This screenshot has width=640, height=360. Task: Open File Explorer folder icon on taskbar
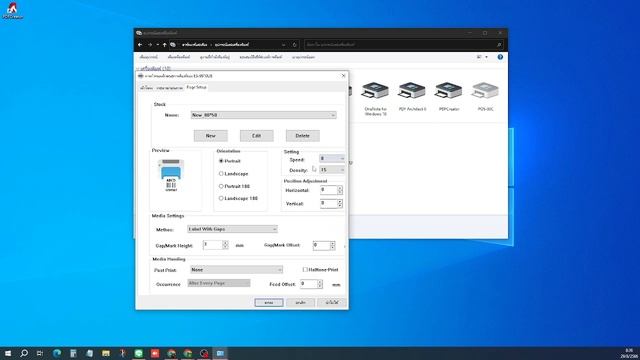coord(106,353)
